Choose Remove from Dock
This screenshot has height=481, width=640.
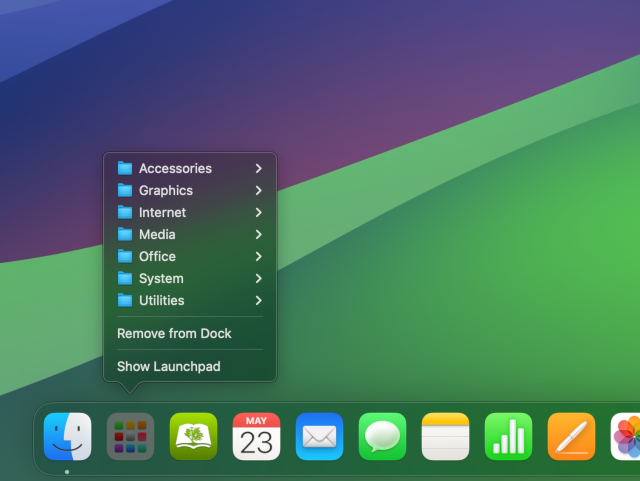(190, 333)
